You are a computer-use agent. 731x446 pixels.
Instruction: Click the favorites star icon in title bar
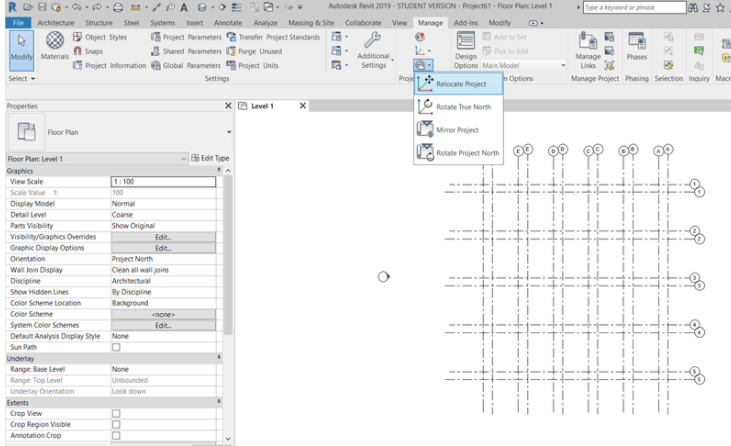coord(720,7)
